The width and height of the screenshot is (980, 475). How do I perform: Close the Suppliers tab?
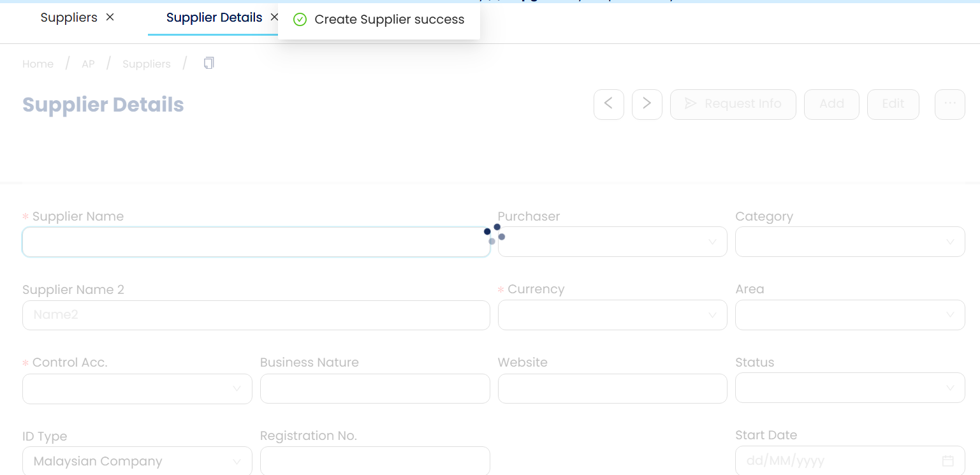(x=110, y=17)
